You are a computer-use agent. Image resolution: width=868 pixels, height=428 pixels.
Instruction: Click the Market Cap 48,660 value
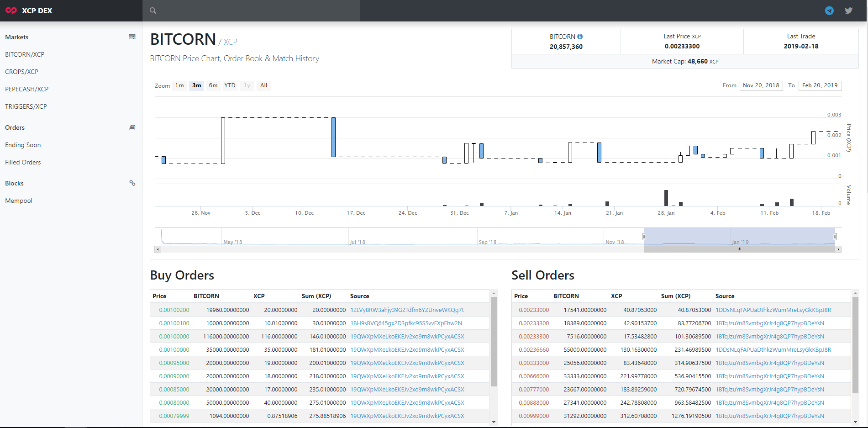pyautogui.click(x=697, y=61)
